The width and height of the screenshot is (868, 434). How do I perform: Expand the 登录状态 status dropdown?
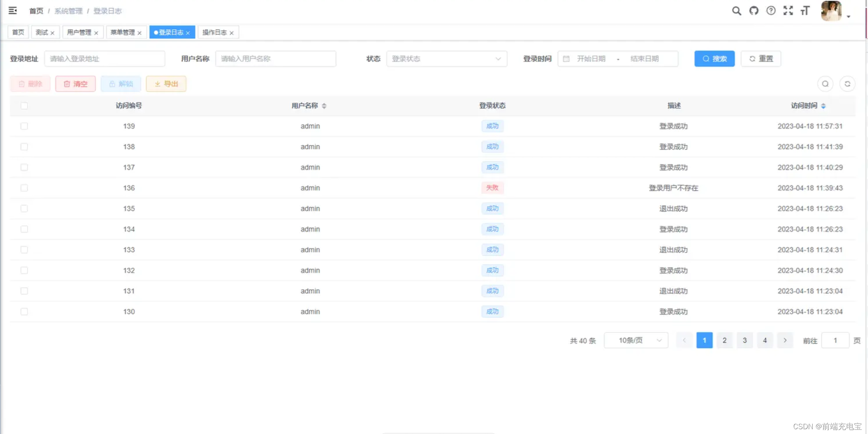click(446, 59)
